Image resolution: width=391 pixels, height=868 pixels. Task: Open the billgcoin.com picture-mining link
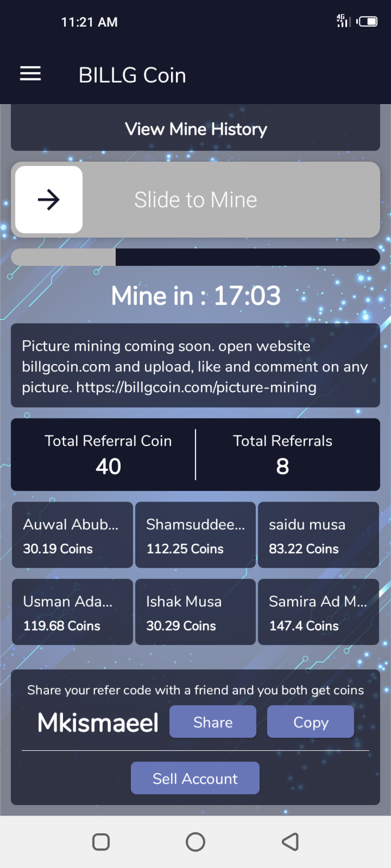196,387
